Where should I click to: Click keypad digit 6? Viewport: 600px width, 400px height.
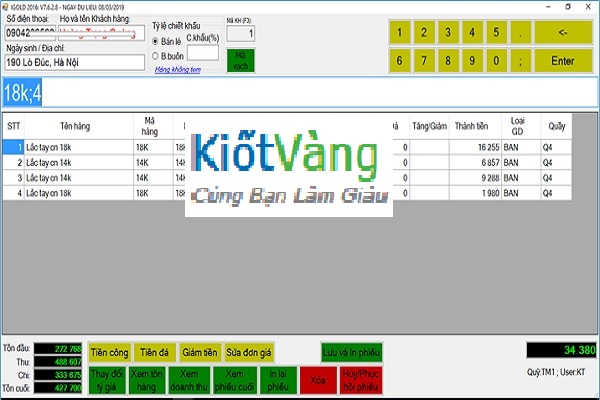(400, 60)
